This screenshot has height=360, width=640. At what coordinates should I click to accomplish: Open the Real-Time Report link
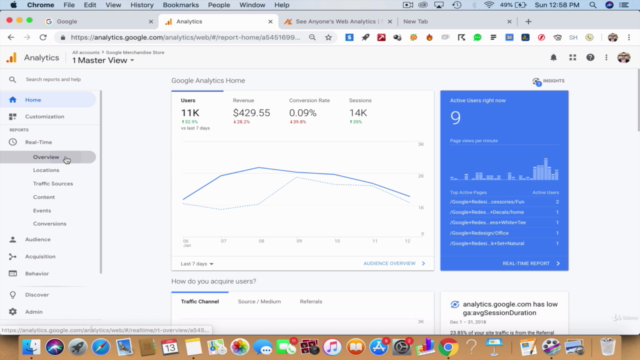click(531, 264)
